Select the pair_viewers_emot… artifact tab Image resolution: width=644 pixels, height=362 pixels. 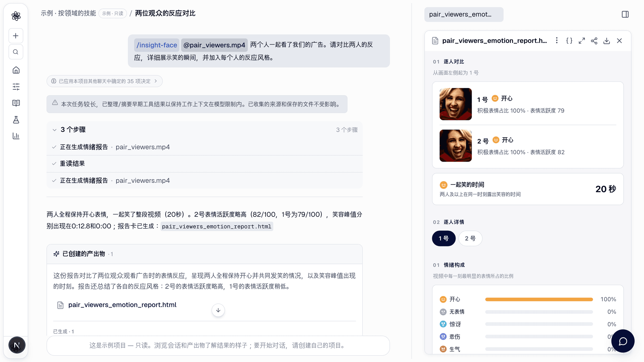[x=464, y=14]
